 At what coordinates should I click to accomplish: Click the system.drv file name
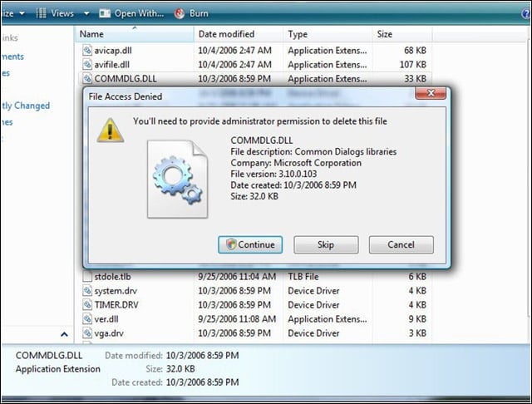[116, 291]
